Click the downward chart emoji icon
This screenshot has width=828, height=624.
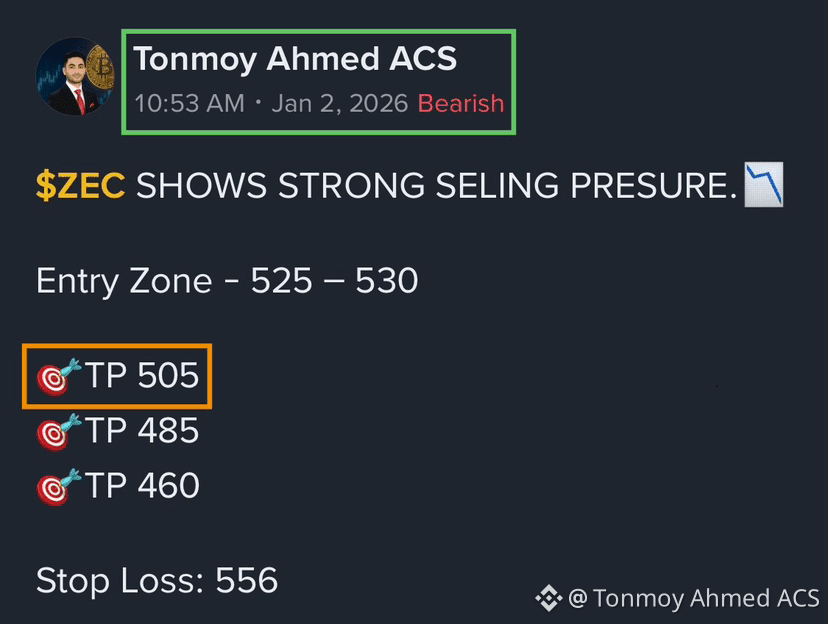point(764,185)
